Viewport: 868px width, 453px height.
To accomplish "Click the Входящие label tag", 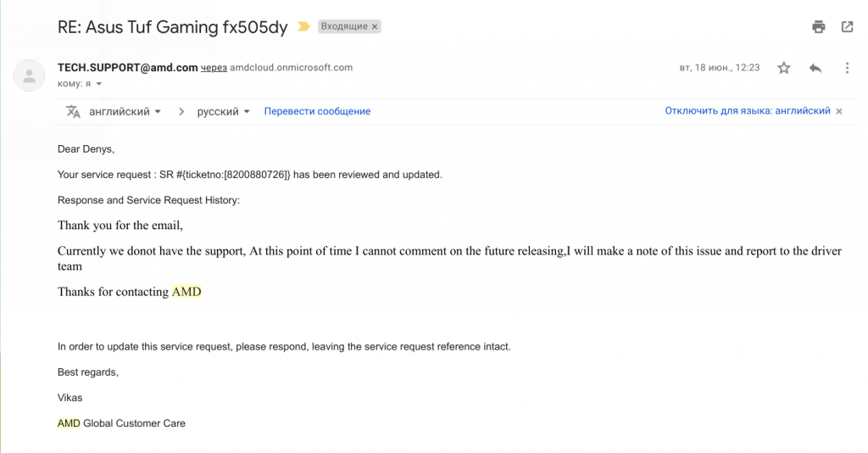I will click(x=344, y=27).
